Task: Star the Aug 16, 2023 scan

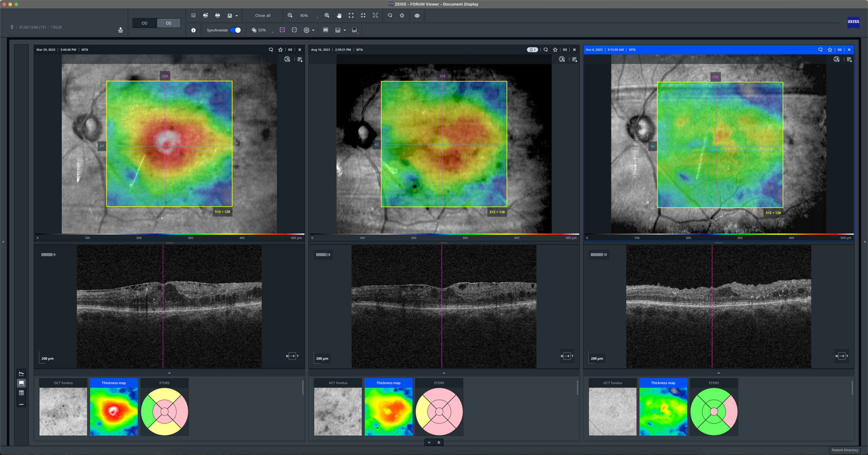Action: click(x=555, y=49)
